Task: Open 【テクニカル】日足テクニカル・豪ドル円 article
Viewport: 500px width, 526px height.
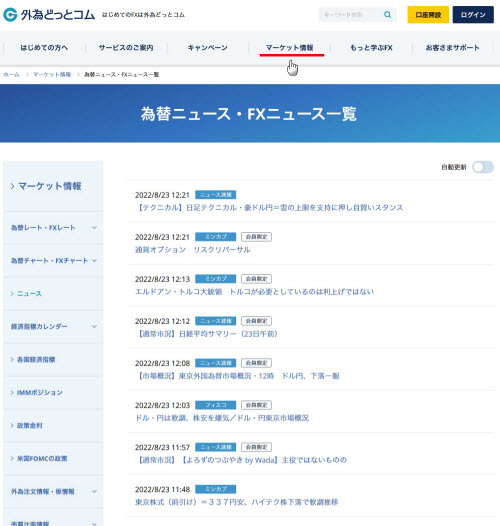Action: pyautogui.click(x=269, y=208)
